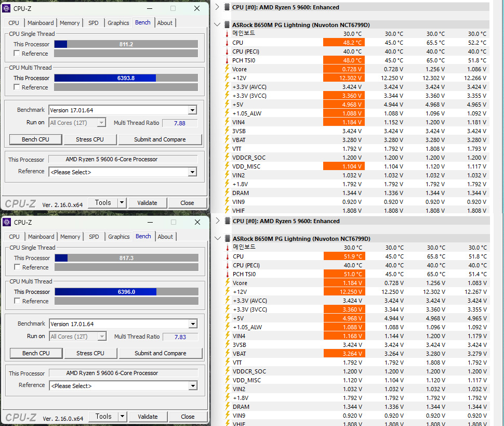Click Validate button in bottom CPU-Z

pos(148,416)
